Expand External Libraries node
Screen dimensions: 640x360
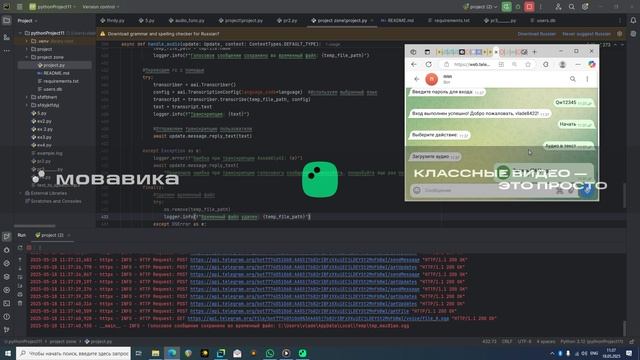click(x=20, y=193)
